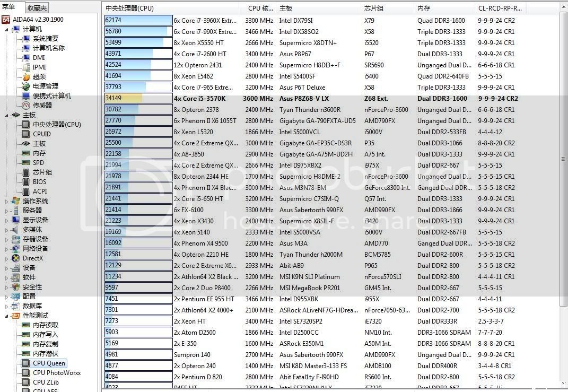Select the CPUID icon entry
The width and height of the screenshot is (568, 392).
tap(25, 134)
